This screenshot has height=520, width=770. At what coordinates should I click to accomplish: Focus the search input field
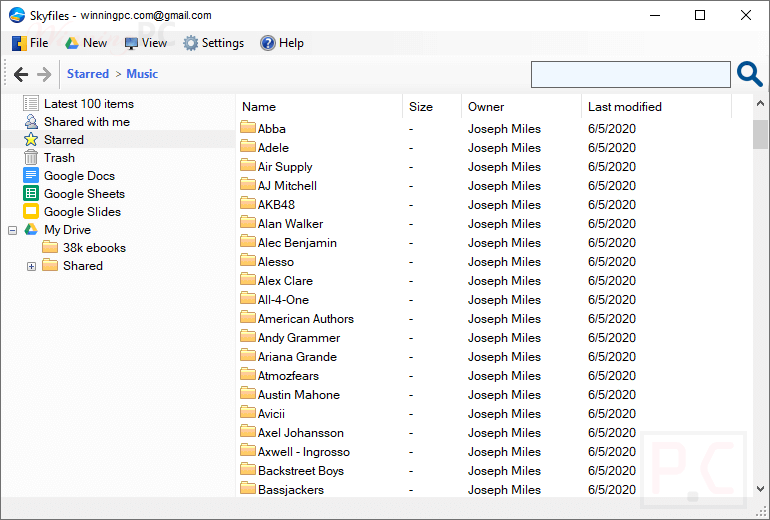coord(631,75)
